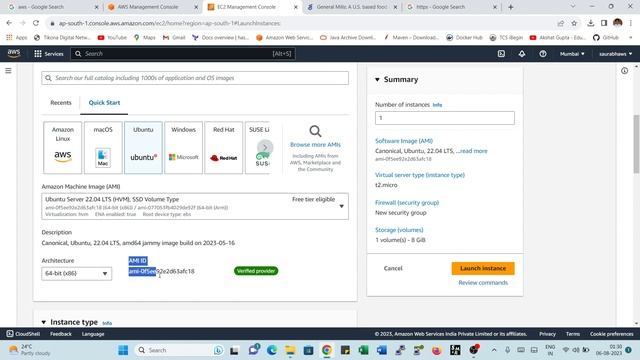Open CloudShell from the footer
Image resolution: width=640 pixels, height=360 pixels.
pyautogui.click(x=23, y=334)
